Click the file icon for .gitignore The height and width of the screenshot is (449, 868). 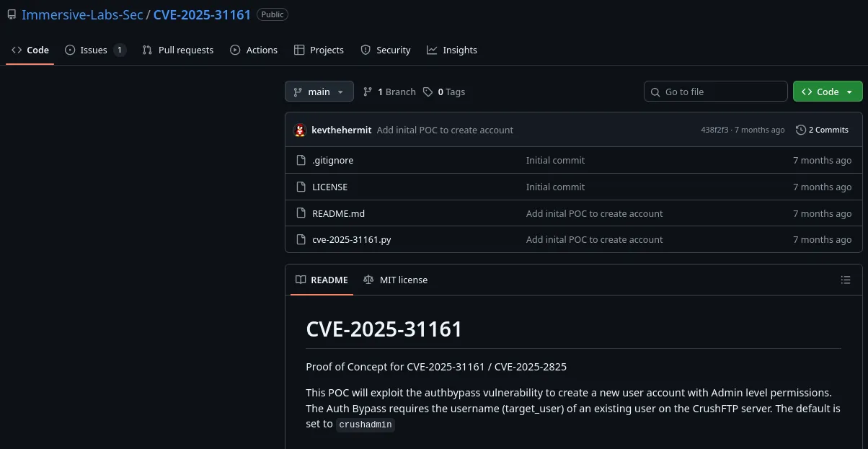click(x=301, y=161)
